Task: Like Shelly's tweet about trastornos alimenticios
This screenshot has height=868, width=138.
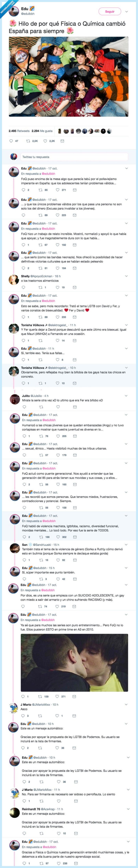Action: click(x=58, y=287)
